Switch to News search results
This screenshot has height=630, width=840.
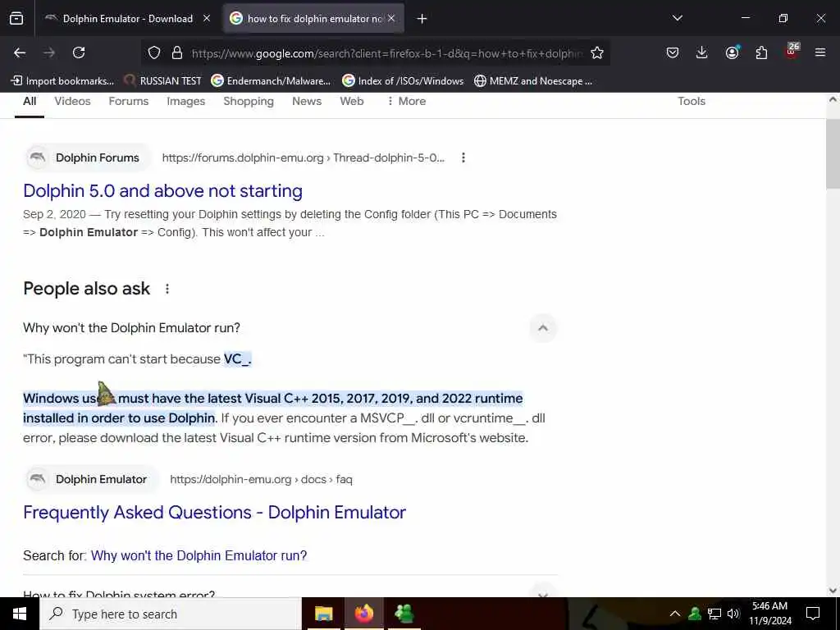pyautogui.click(x=307, y=101)
